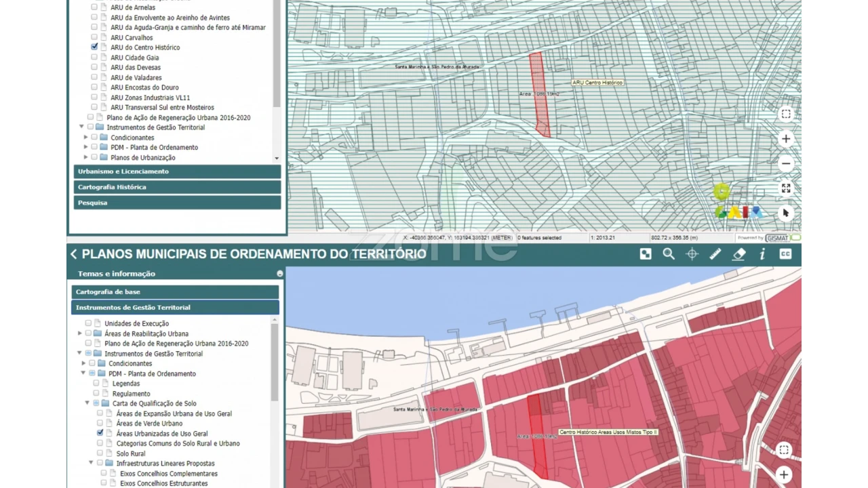Image resolution: width=868 pixels, height=488 pixels.
Task: Activate the ruler measure tool
Action: pos(715,254)
